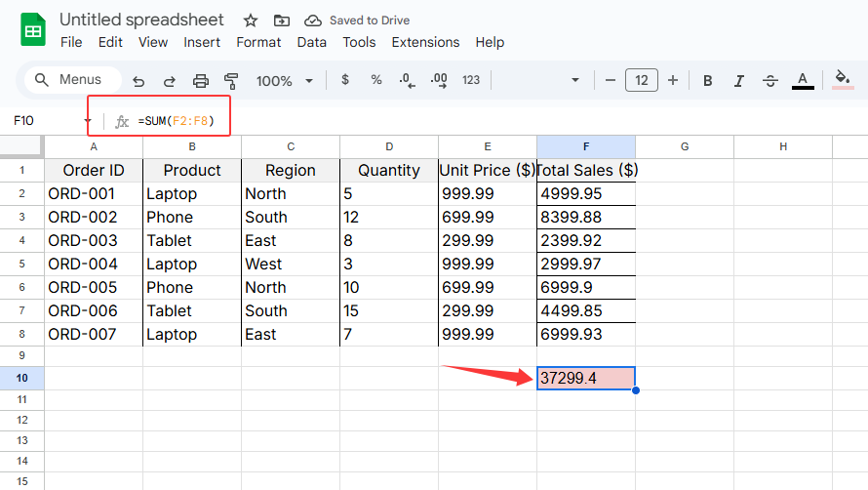Click cell F10 showing 37299.4

pyautogui.click(x=585, y=378)
